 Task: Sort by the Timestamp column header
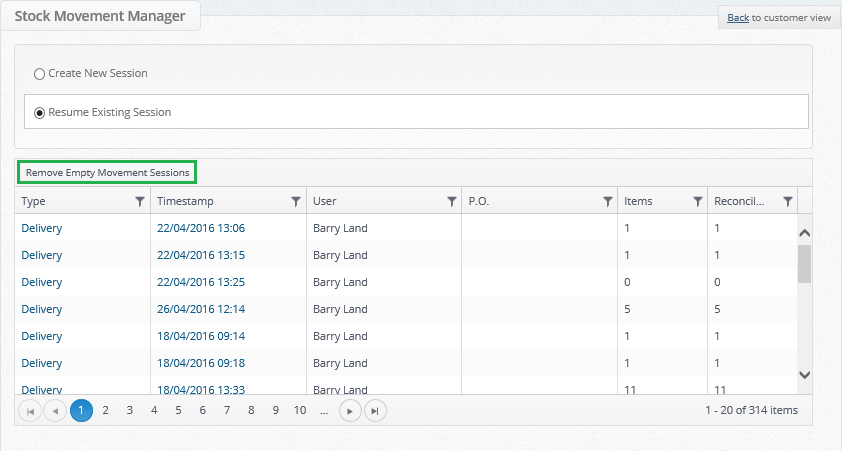pos(185,201)
